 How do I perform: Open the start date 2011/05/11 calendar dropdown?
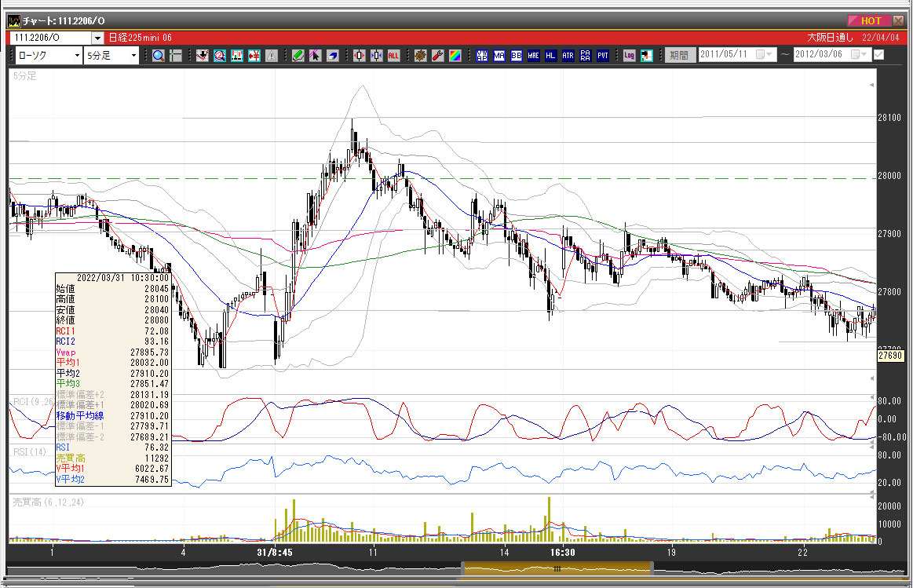tap(764, 54)
